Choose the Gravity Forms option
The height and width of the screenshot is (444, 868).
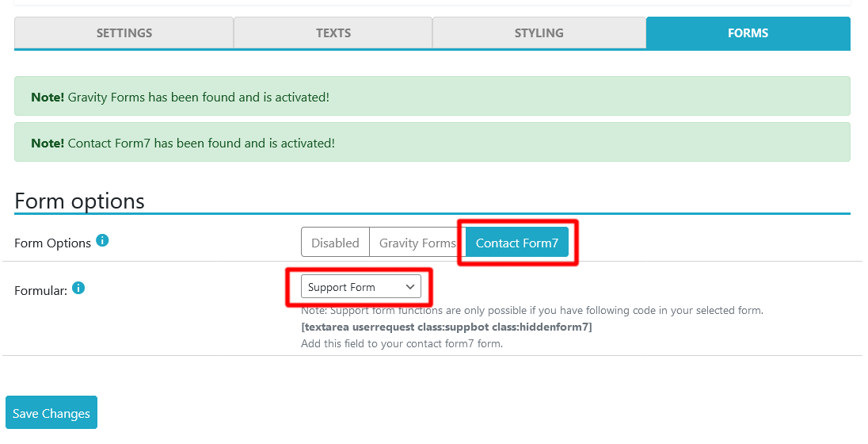(417, 243)
